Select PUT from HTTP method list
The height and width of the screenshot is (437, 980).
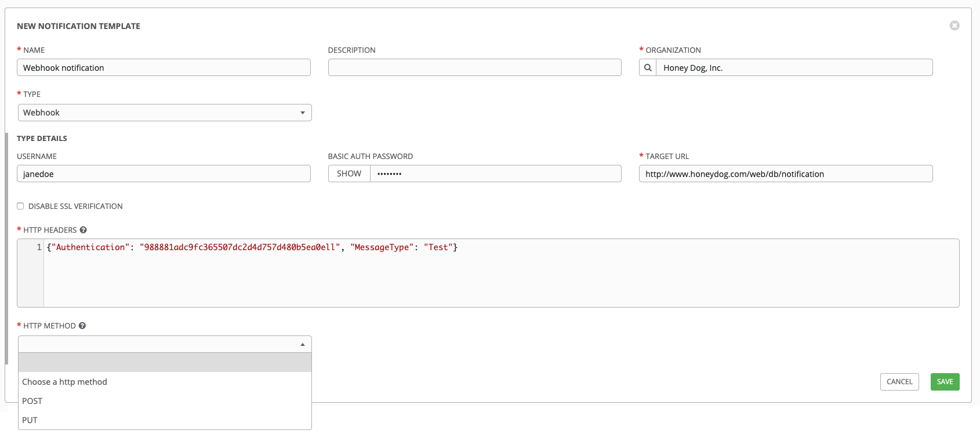[30, 420]
